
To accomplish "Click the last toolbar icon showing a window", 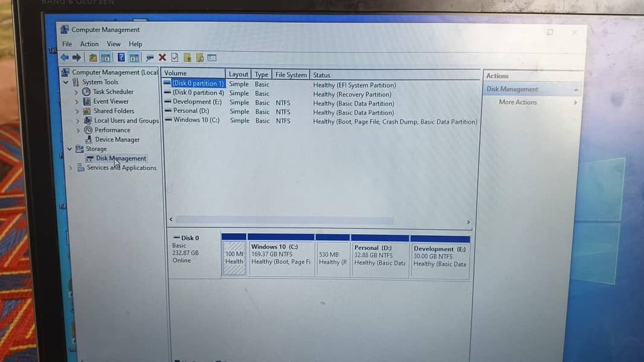I will coord(212,58).
